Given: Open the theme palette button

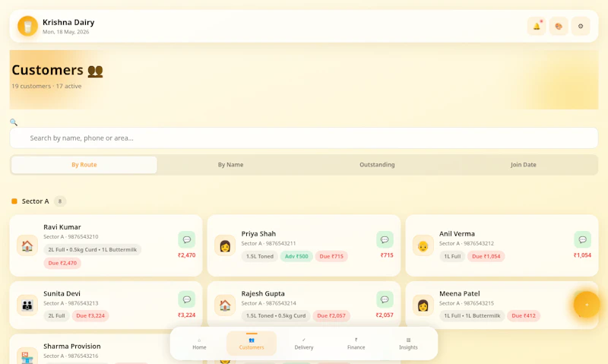Looking at the screenshot, I should [559, 27].
